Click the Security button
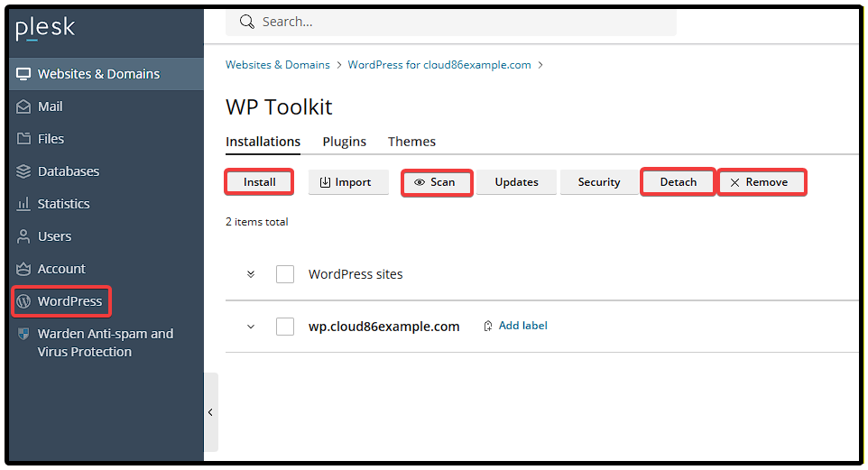This screenshot has width=868, height=470. pyautogui.click(x=599, y=182)
